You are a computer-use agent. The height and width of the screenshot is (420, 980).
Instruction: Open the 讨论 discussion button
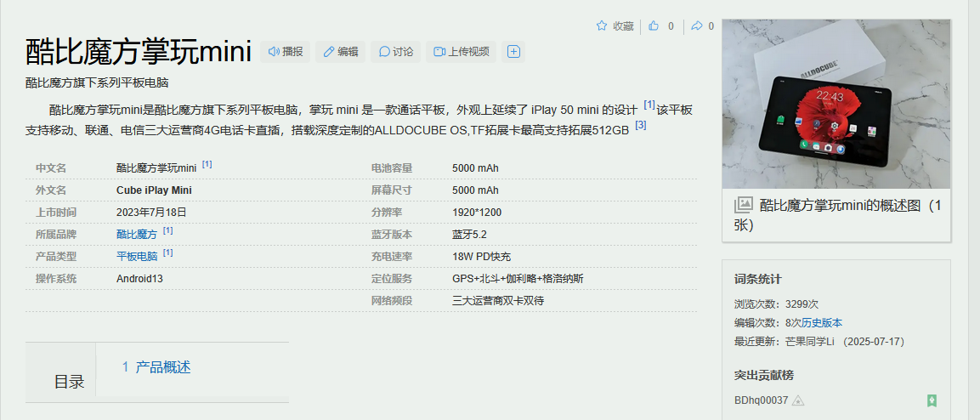(x=395, y=52)
